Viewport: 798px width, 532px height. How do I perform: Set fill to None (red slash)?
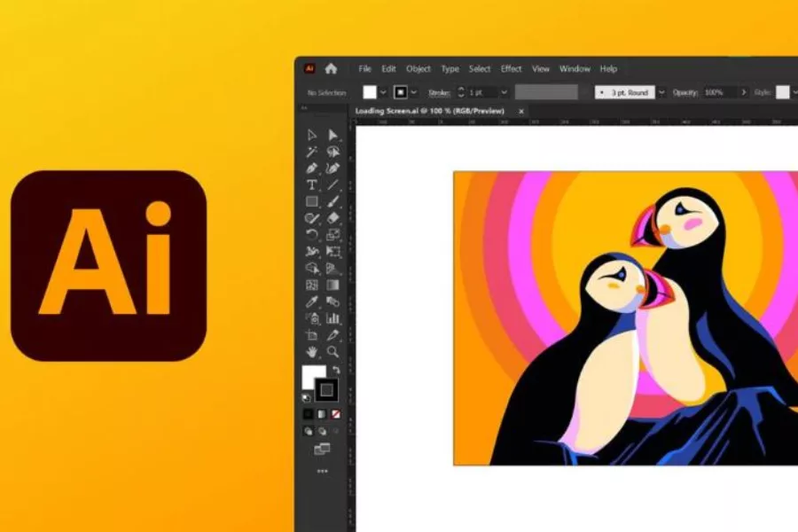[336, 414]
